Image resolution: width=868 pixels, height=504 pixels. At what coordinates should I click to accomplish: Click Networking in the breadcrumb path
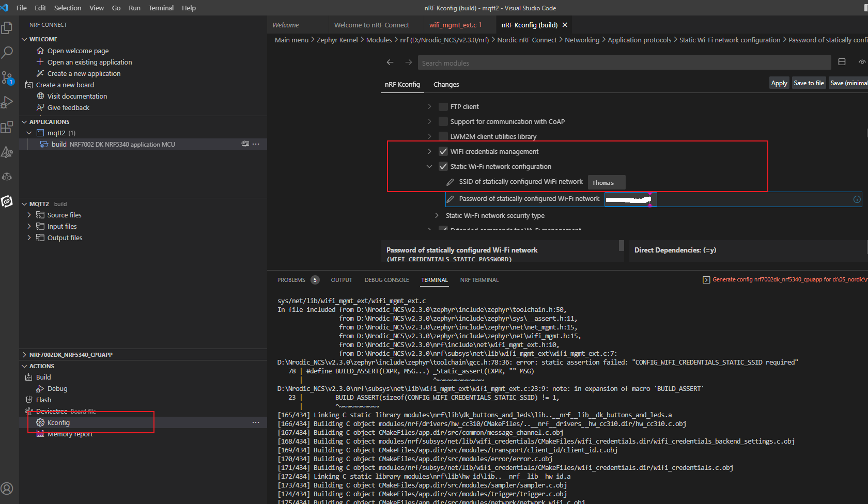point(582,40)
